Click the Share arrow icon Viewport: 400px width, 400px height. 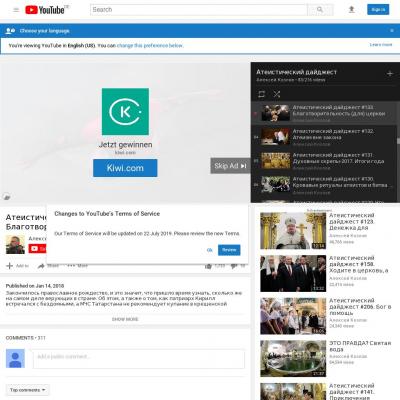point(41,266)
